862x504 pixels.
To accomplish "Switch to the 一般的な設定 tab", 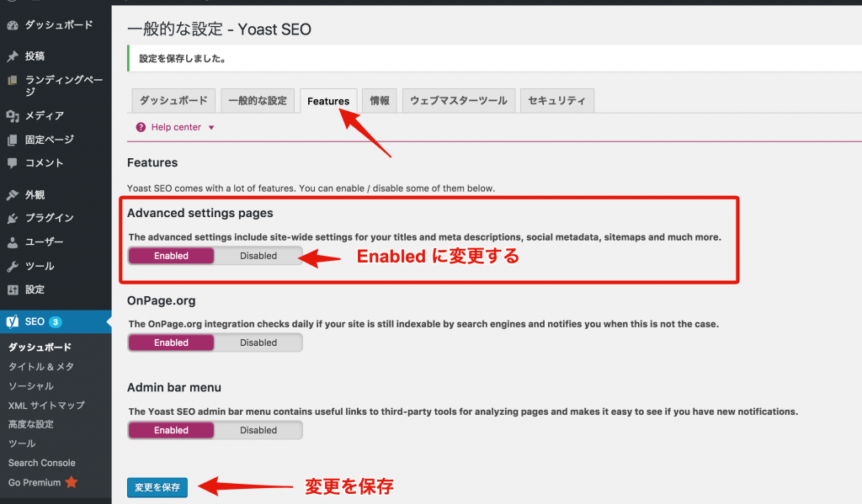I will click(258, 101).
